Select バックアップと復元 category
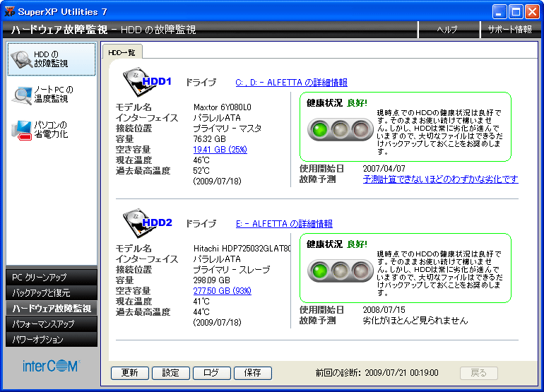 coord(52,293)
